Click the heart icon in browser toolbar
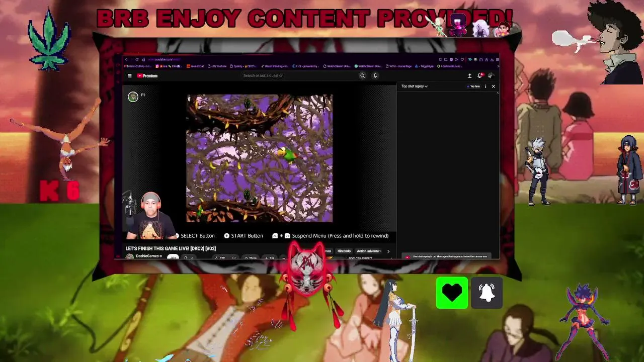Image resolution: width=644 pixels, height=362 pixels. (x=462, y=60)
